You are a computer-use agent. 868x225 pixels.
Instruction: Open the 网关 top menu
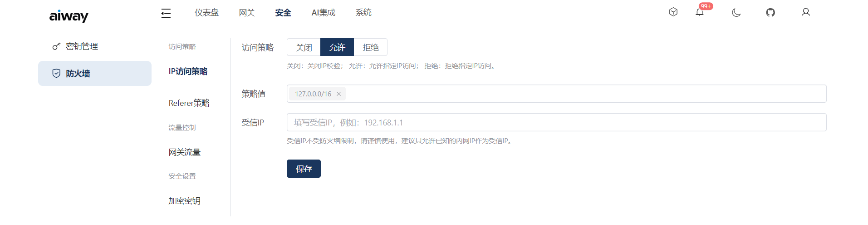(247, 13)
